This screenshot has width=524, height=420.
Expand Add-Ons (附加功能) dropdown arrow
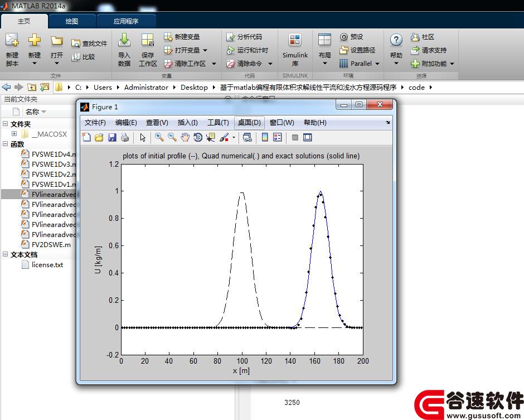[x=452, y=64]
